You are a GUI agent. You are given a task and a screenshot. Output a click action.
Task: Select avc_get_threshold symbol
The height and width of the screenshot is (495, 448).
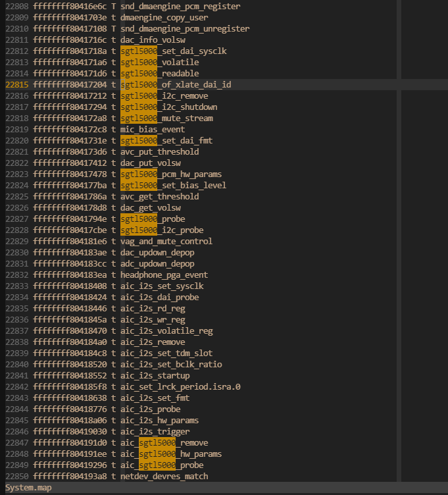[160, 197]
